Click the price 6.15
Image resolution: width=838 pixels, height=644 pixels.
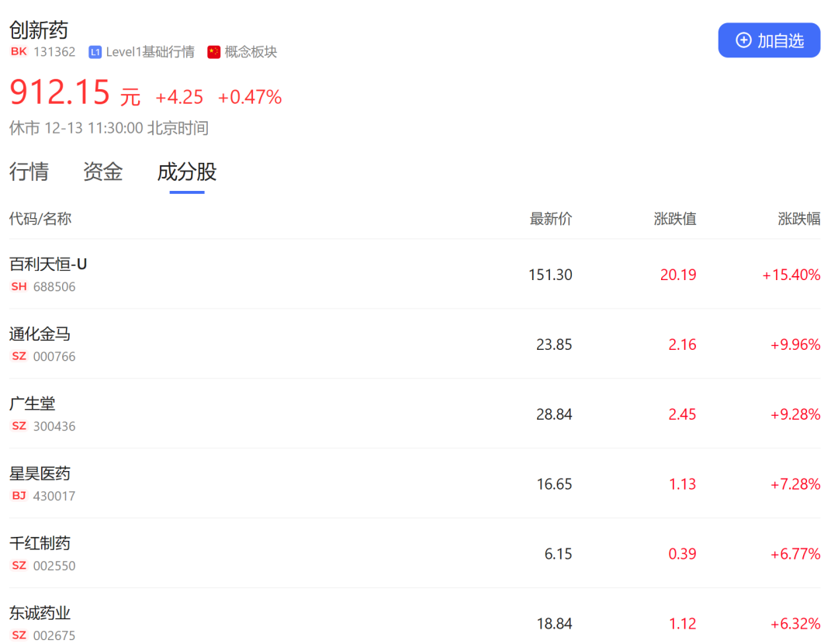point(559,554)
